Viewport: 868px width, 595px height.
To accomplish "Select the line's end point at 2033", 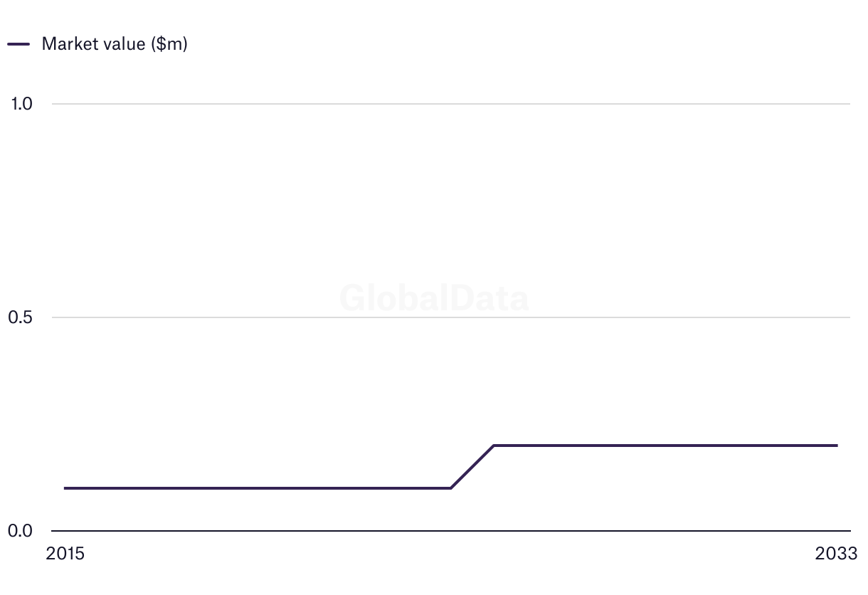I will click(x=837, y=446).
